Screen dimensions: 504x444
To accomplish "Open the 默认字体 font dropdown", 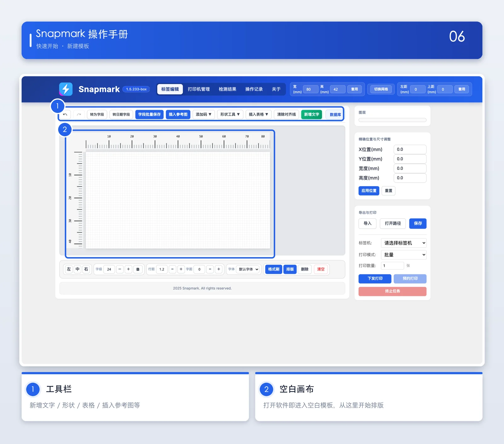I will tap(248, 269).
